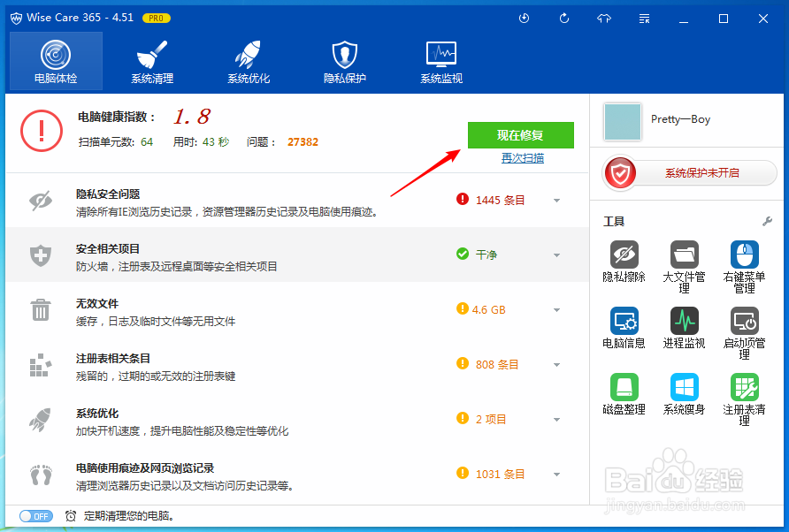This screenshot has width=789, height=532.
Task: Click the alarm clock icon at bottom
Action: tap(71, 516)
